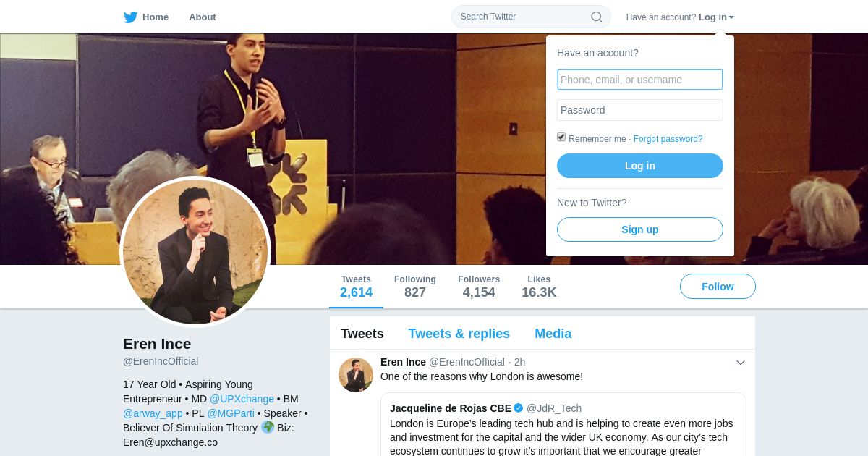This screenshot has width=868, height=456.
Task: Switch to the Tweets & replies tab
Action: point(459,334)
